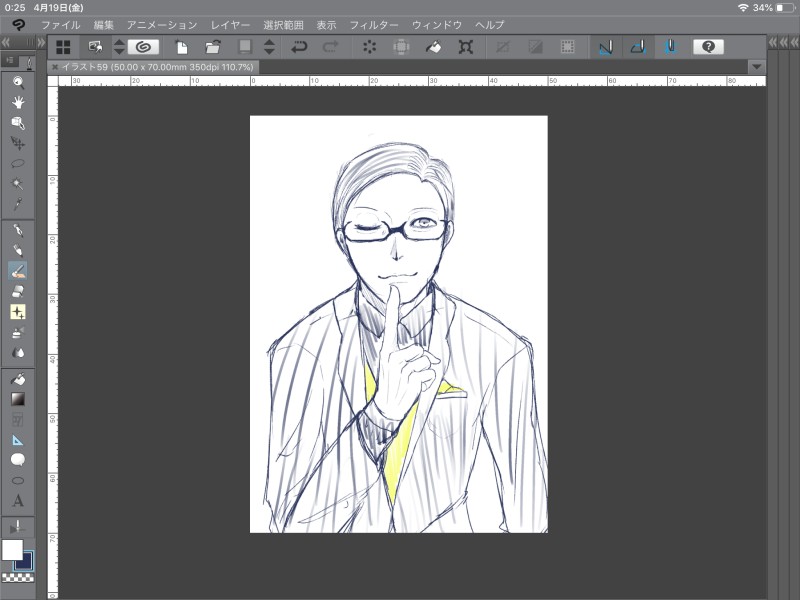
Task: Click the help question mark button
Action: (x=708, y=47)
